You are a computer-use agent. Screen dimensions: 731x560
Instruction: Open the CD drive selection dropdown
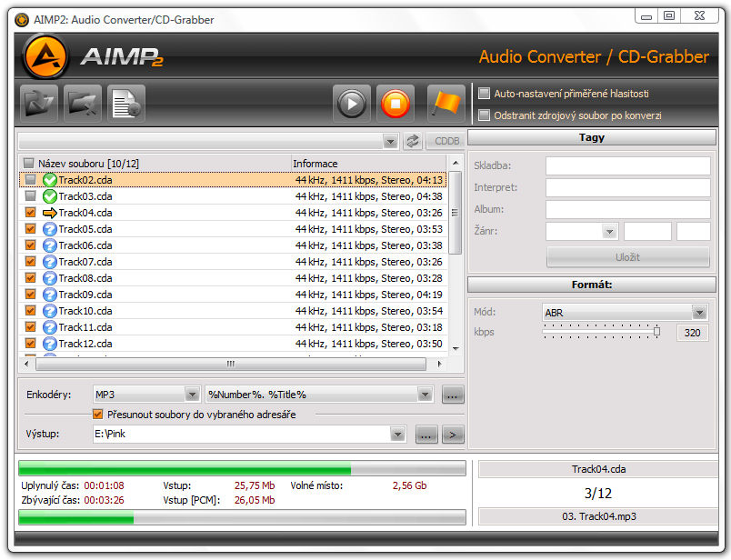pos(390,141)
